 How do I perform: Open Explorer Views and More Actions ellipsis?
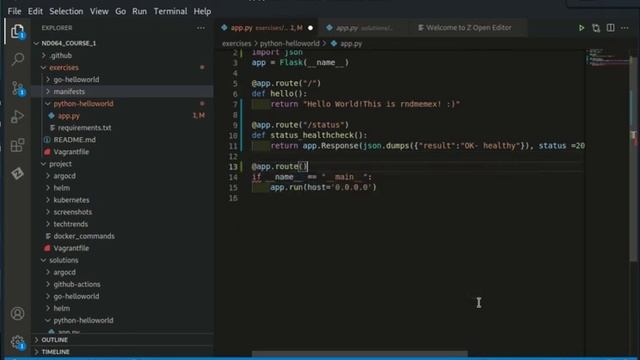[x=201, y=28]
